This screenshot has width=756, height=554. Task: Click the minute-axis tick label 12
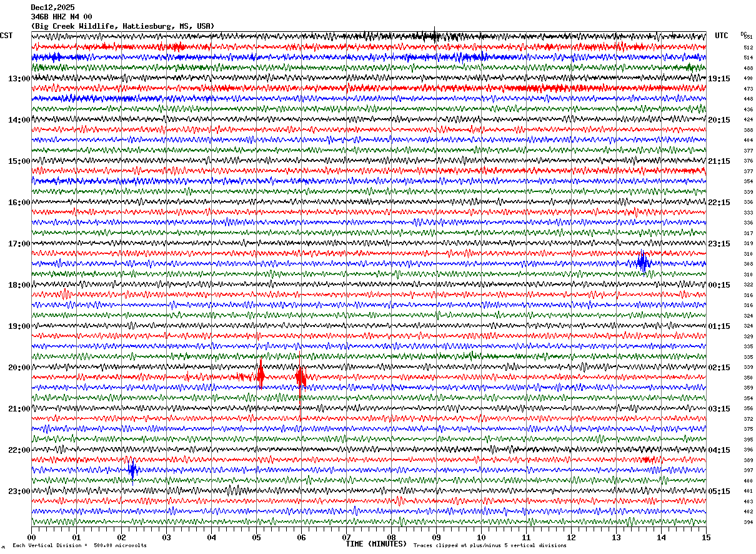point(571,537)
